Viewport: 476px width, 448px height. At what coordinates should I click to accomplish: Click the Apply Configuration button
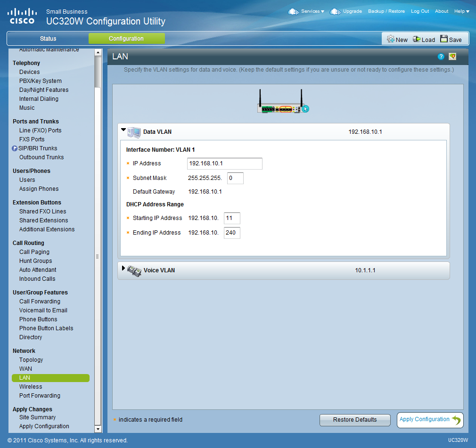pyautogui.click(x=430, y=420)
